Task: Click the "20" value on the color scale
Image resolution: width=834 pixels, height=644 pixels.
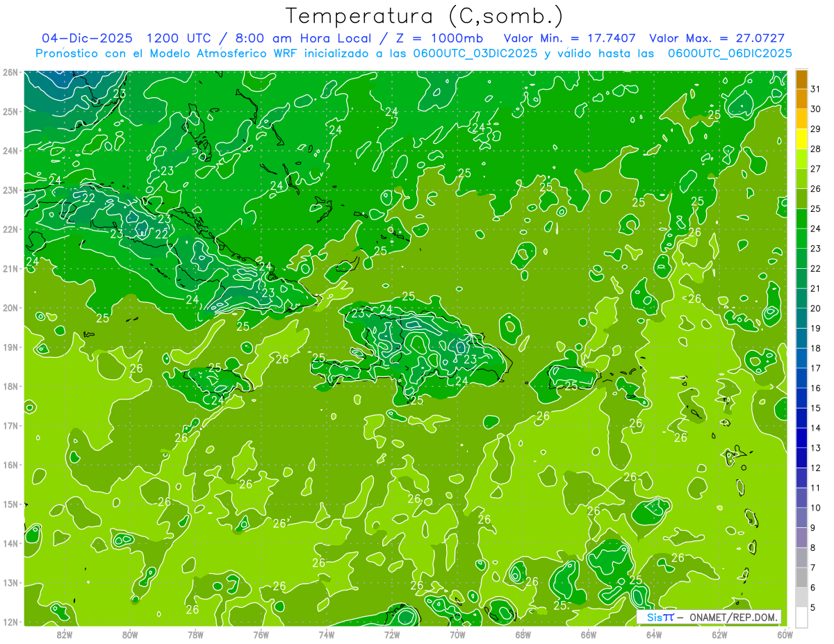Action: pyautogui.click(x=815, y=308)
